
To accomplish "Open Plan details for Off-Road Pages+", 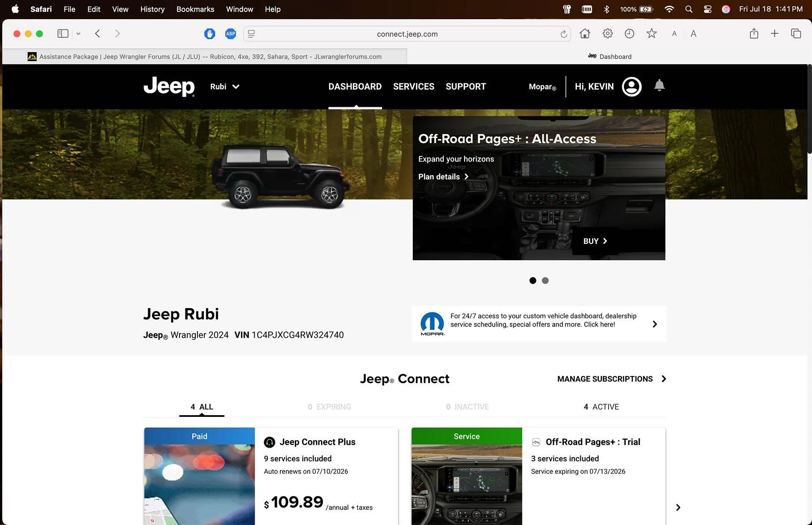I will click(444, 176).
